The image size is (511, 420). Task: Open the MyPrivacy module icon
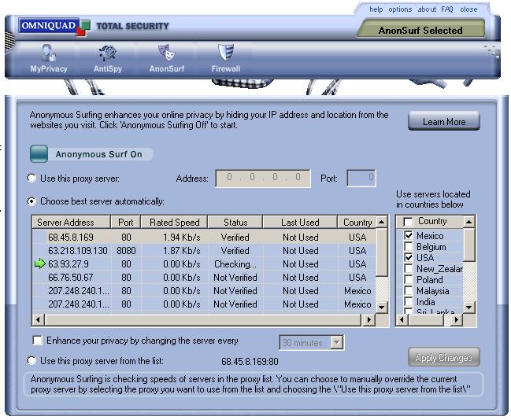[x=49, y=53]
